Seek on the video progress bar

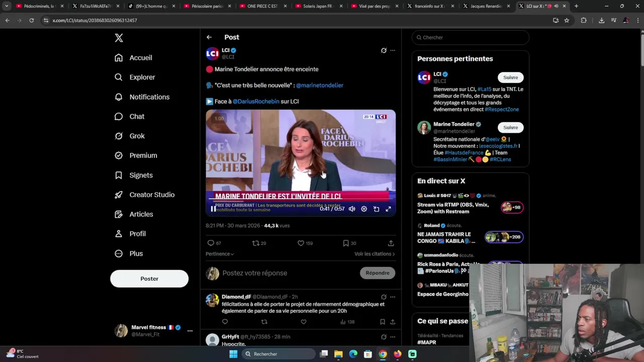300,199
